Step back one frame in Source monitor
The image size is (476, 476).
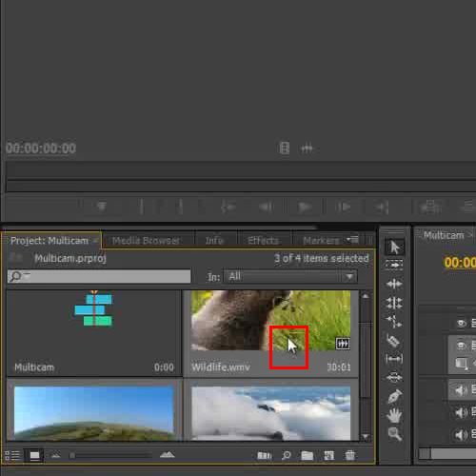(x=266, y=207)
